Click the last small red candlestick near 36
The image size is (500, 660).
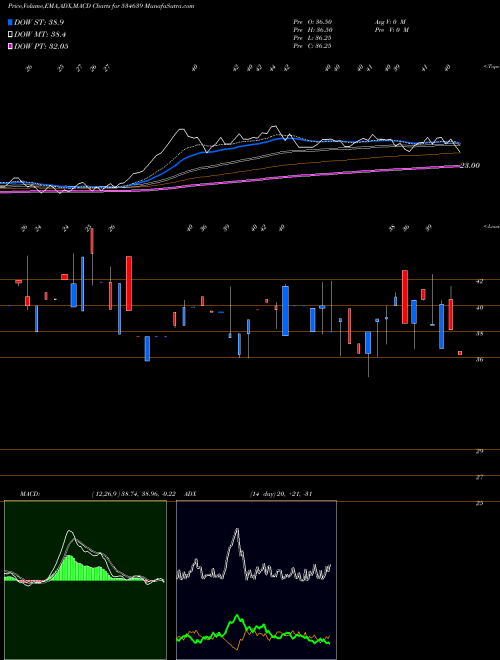460,353
